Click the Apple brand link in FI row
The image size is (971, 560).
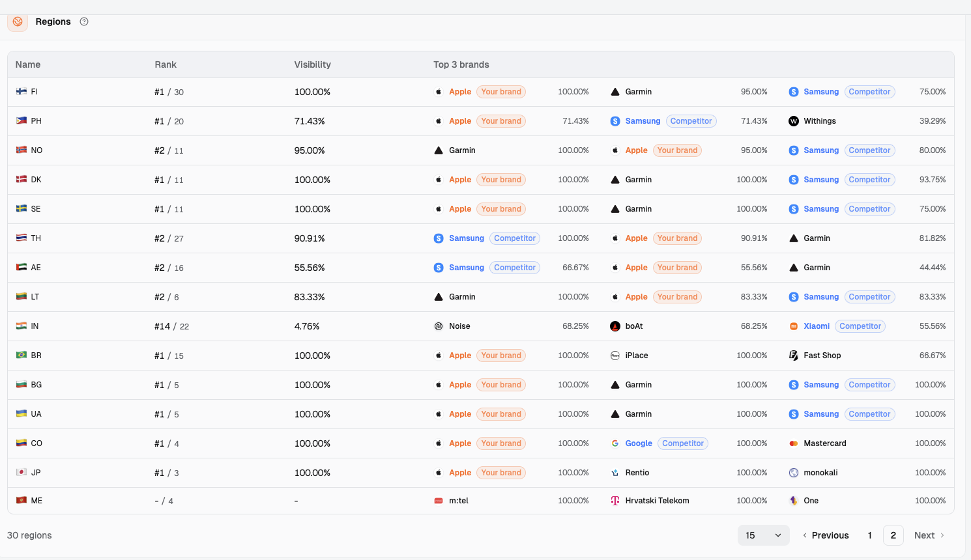460,92
